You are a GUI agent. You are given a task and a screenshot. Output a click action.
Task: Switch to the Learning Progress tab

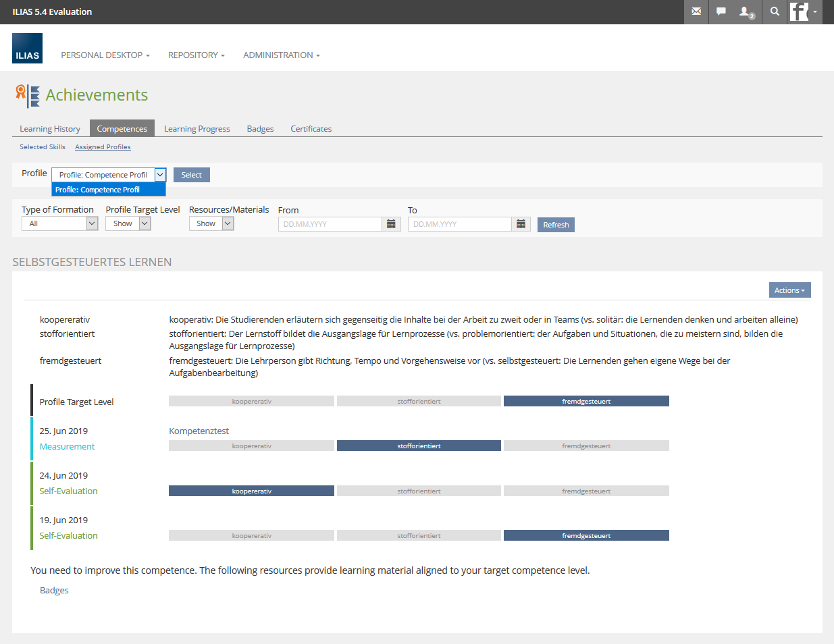click(197, 129)
